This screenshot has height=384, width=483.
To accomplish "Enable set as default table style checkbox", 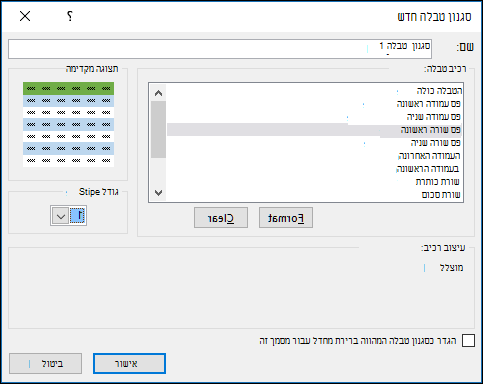I will click(x=468, y=341).
